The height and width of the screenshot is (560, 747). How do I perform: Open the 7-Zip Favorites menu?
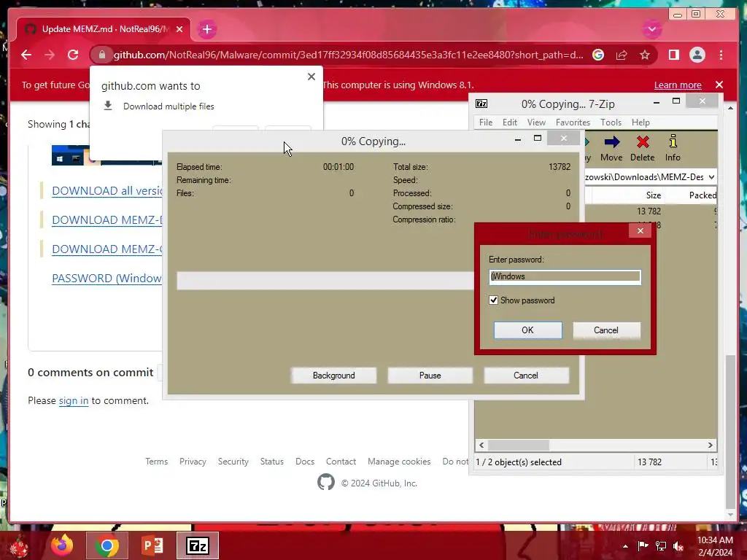coord(573,122)
